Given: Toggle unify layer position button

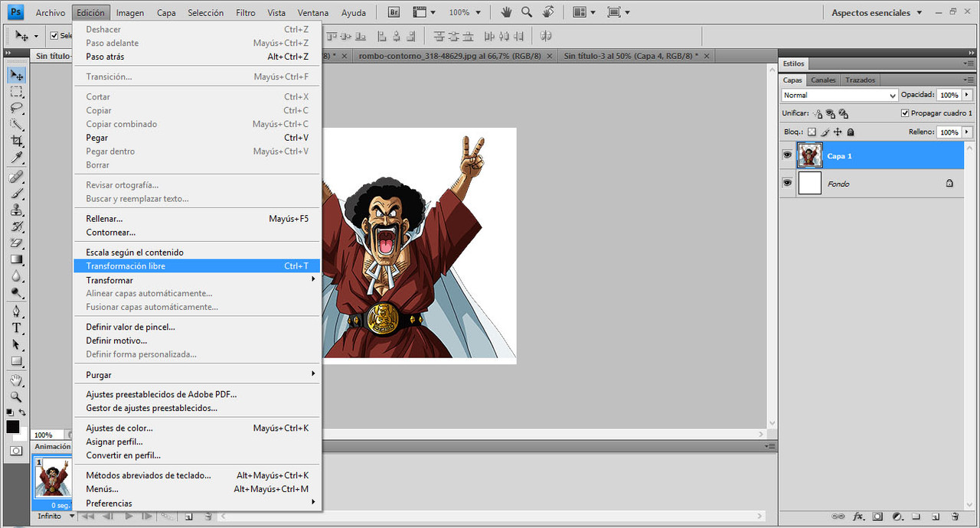Looking at the screenshot, I should [x=818, y=113].
